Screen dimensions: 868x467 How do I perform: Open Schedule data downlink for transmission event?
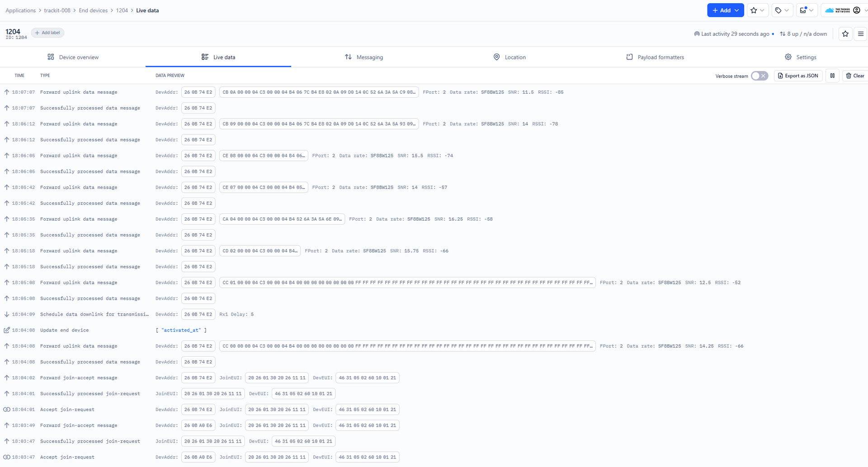coord(434,314)
